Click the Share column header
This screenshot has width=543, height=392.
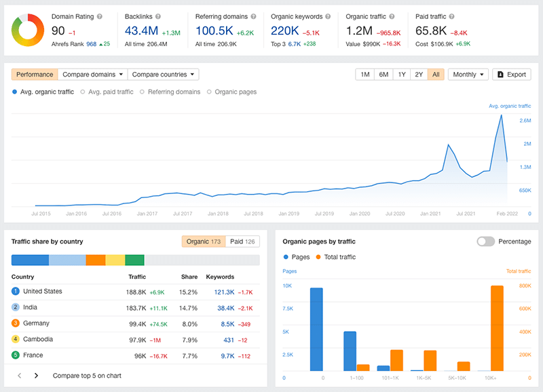[189, 277]
